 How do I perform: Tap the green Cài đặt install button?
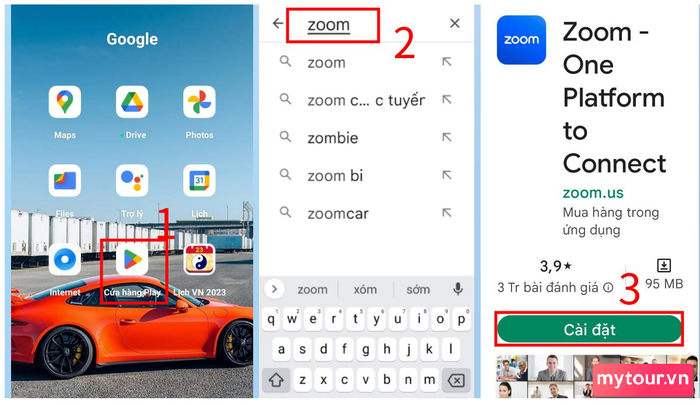click(589, 330)
